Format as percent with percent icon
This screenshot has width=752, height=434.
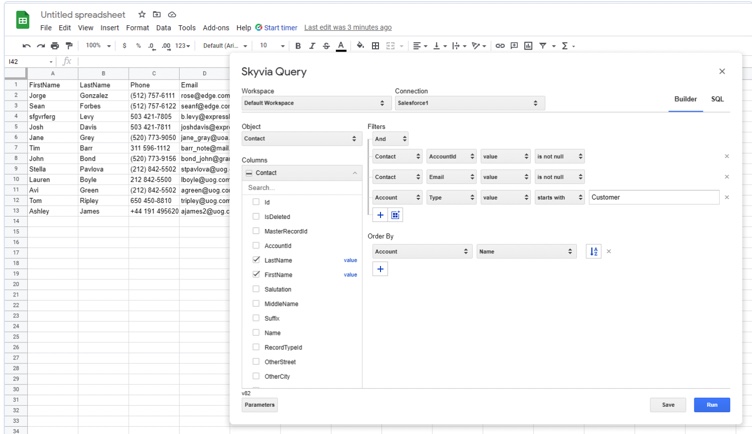[138, 46]
